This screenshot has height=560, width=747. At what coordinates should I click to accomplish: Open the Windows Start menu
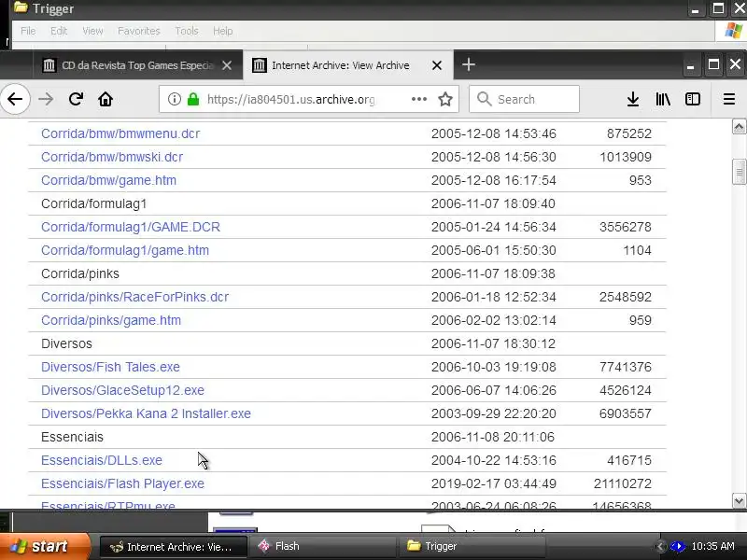pyautogui.click(x=44, y=546)
